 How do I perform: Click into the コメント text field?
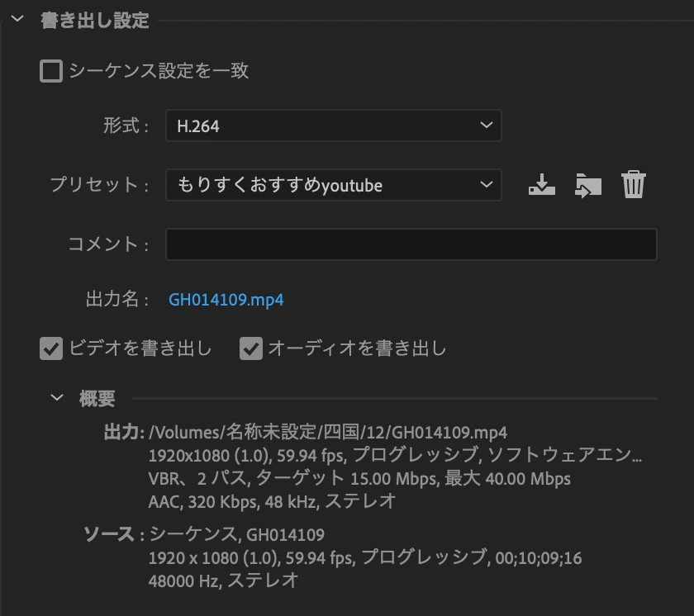(411, 244)
